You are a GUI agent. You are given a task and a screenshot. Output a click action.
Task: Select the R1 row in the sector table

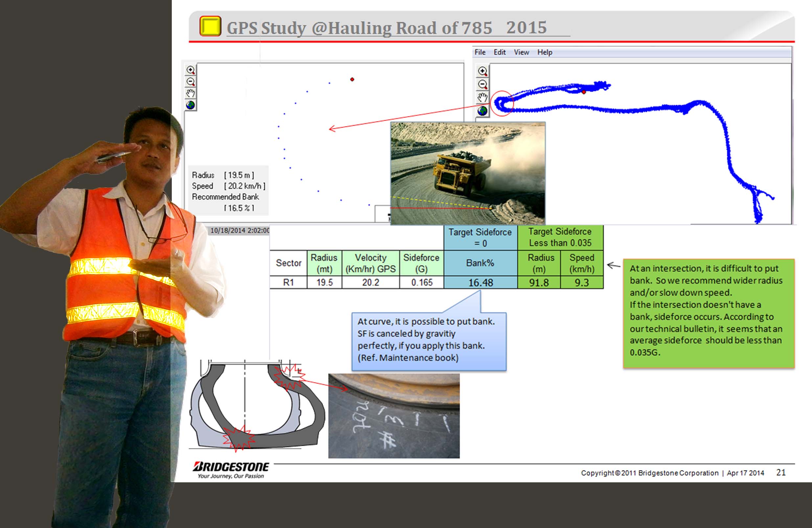(x=288, y=282)
